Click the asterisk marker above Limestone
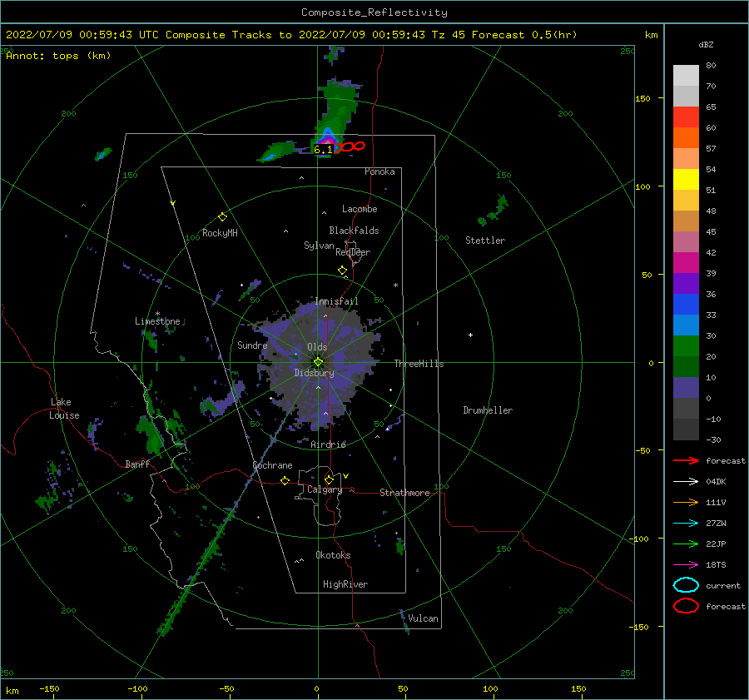The width and height of the screenshot is (749, 700). [x=157, y=314]
